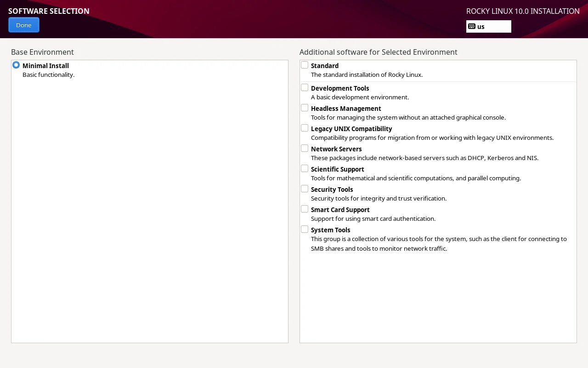Click the "Basic functionality." description

[48, 75]
